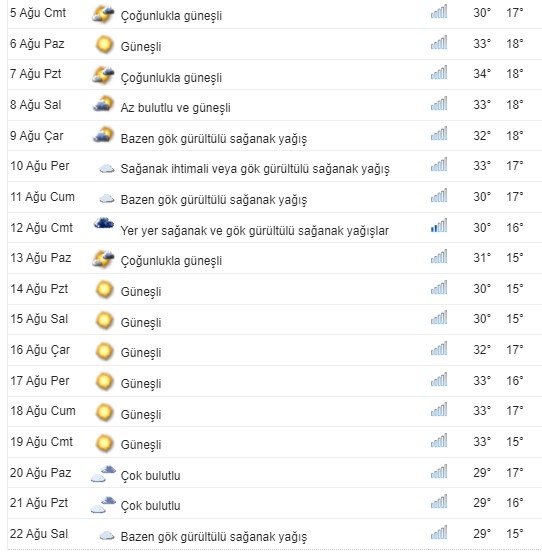Click 'Çok bulutlu' for 21 Ağu Pzt
Viewport: 542px width, 557px height.
[x=151, y=506]
